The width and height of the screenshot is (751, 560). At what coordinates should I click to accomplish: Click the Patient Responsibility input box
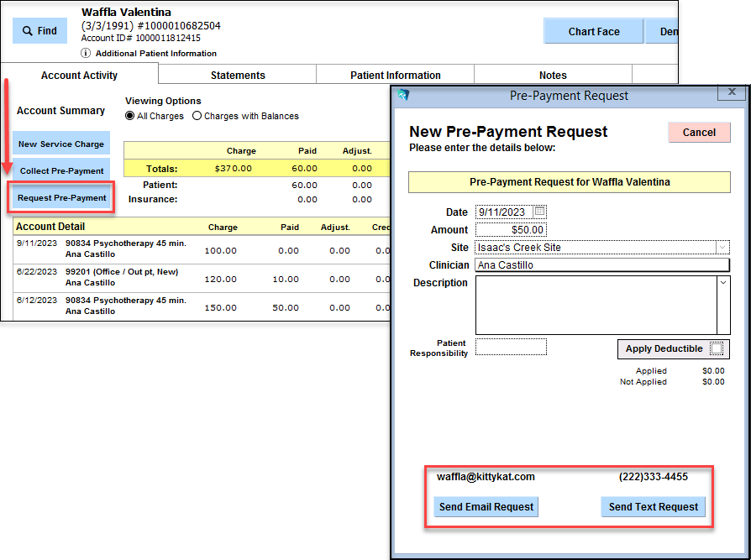pyautogui.click(x=511, y=347)
